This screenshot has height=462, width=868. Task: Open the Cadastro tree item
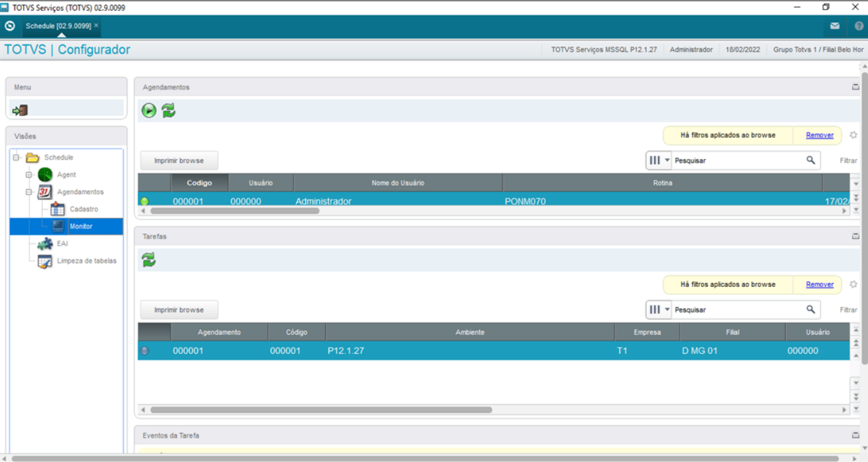tap(84, 209)
